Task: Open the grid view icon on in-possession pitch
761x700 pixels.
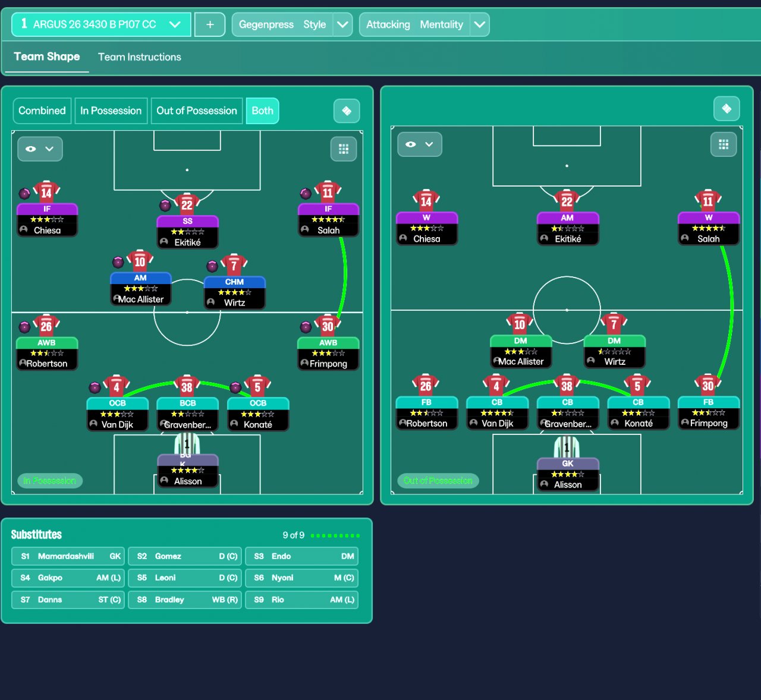Action: [x=344, y=149]
